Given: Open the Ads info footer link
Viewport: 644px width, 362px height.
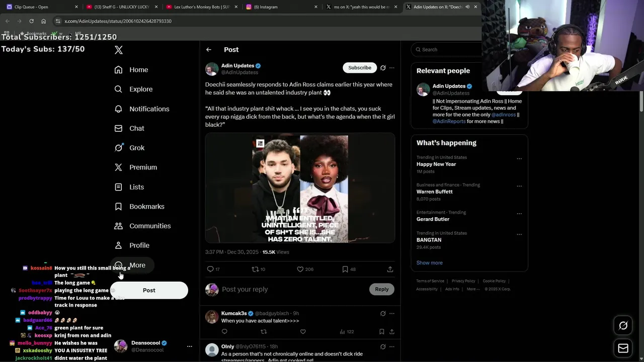Looking at the screenshot, I should (452, 289).
